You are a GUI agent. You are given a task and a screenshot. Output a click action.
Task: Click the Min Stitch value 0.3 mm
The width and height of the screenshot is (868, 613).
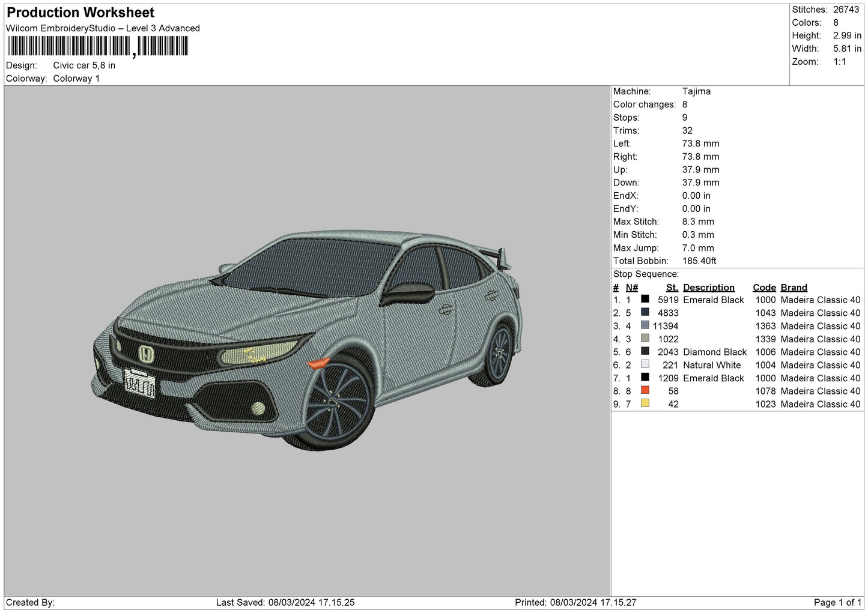click(698, 235)
